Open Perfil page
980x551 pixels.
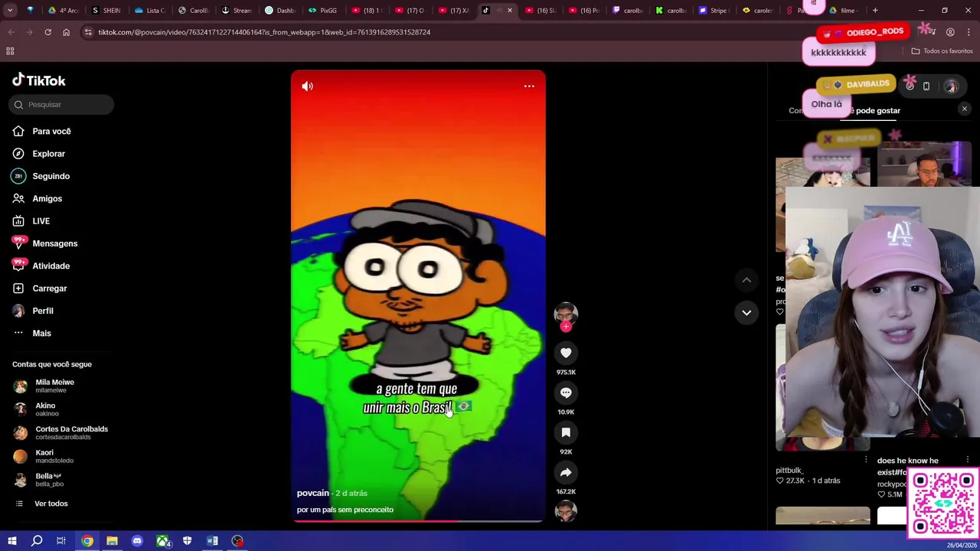(43, 311)
